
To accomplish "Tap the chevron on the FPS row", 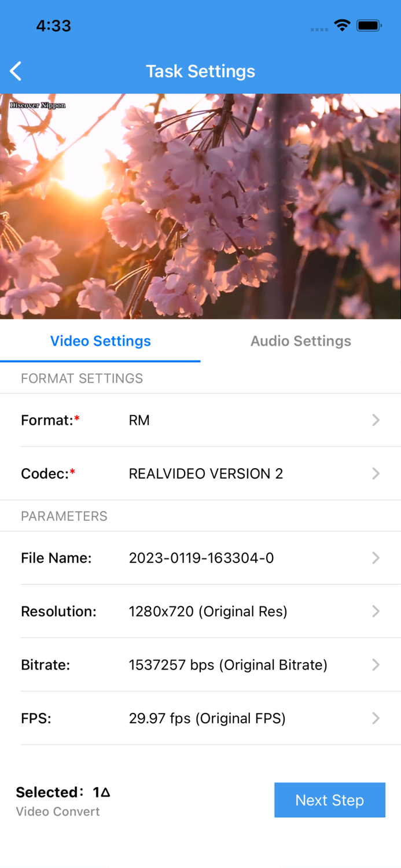I will pyautogui.click(x=375, y=718).
